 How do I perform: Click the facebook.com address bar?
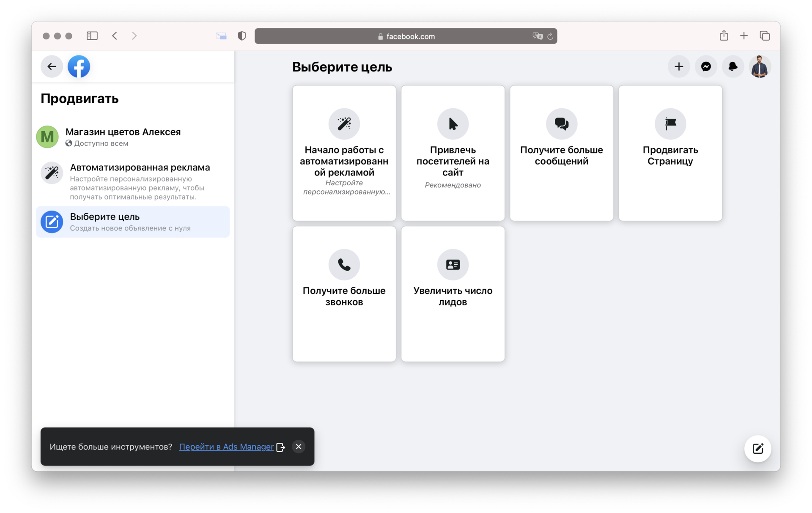405,36
